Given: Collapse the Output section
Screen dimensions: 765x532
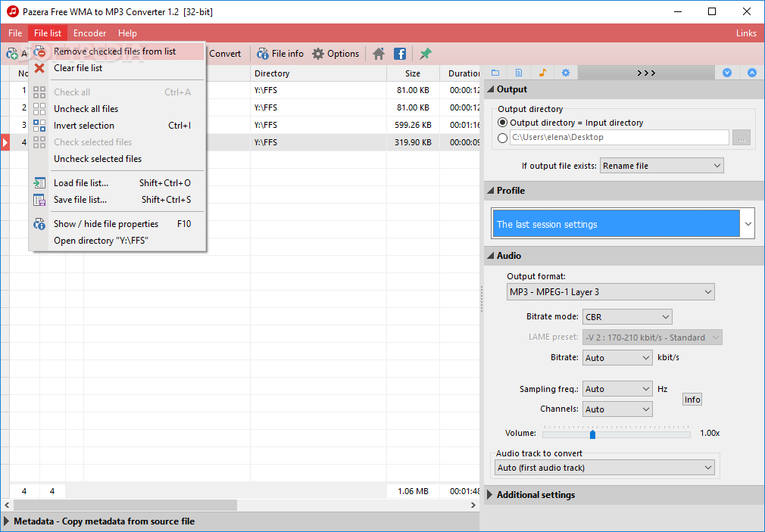Looking at the screenshot, I should click(x=491, y=89).
